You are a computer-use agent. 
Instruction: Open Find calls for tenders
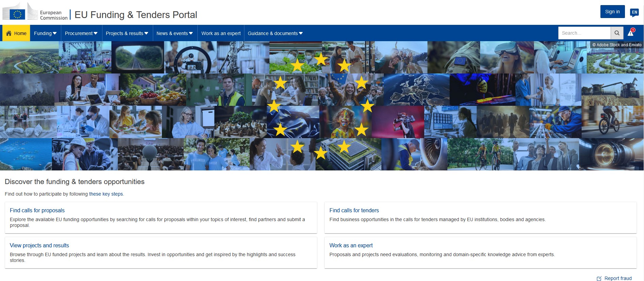click(354, 210)
